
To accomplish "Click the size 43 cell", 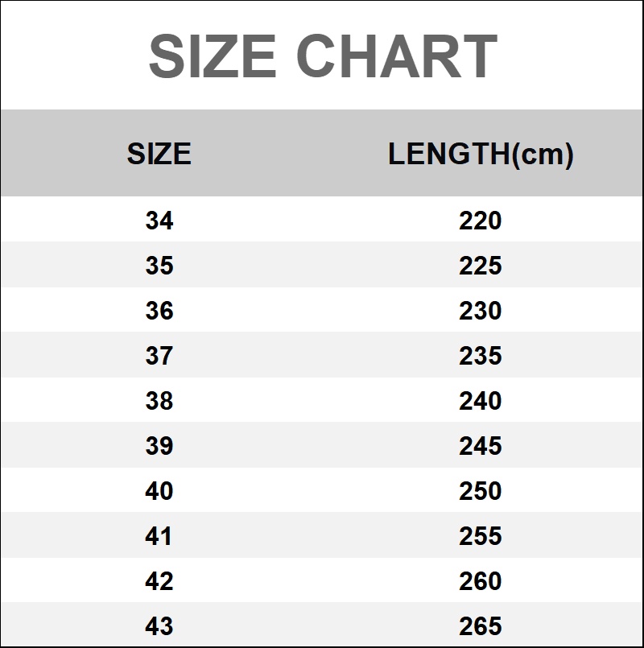I will [159, 626].
